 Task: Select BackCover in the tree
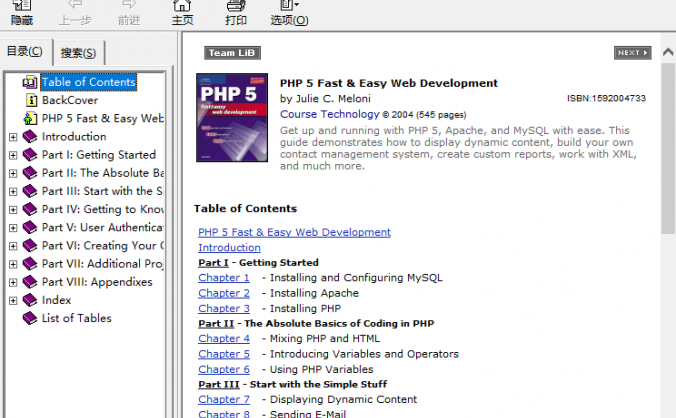coord(70,100)
